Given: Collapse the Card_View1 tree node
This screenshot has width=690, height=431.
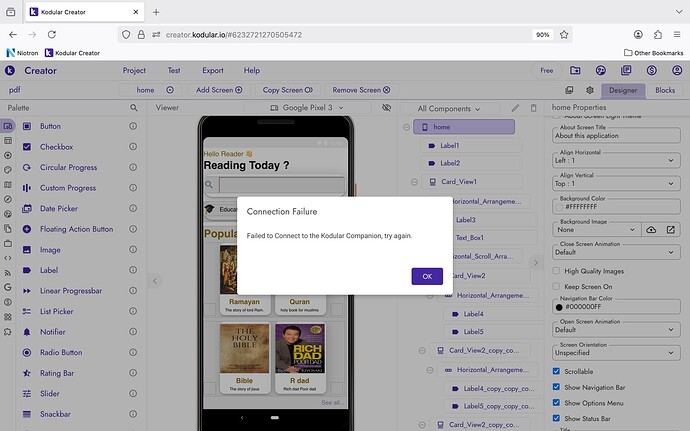Looking at the screenshot, I should tap(414, 182).
